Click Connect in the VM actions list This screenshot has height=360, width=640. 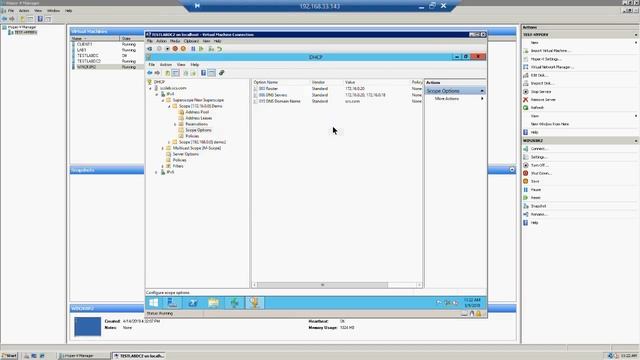[x=539, y=149]
